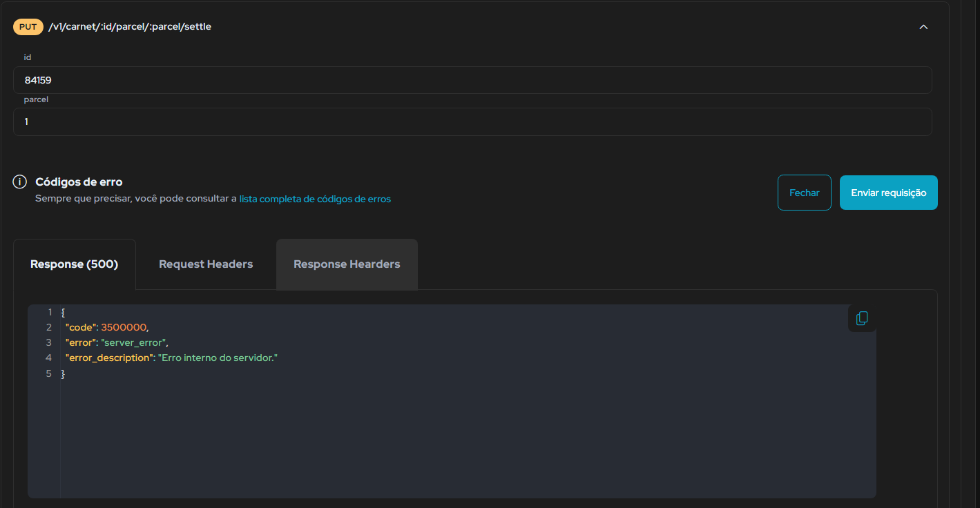Select the /v1/carnet/:id/parcel/:parcel/settle endpoint path
This screenshot has height=508, width=980.
pyautogui.click(x=130, y=27)
